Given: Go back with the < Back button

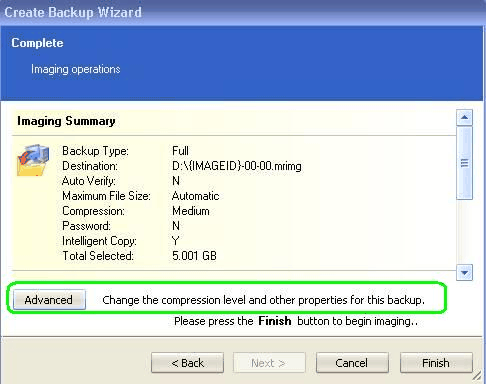Looking at the screenshot, I should pyautogui.click(x=187, y=363).
